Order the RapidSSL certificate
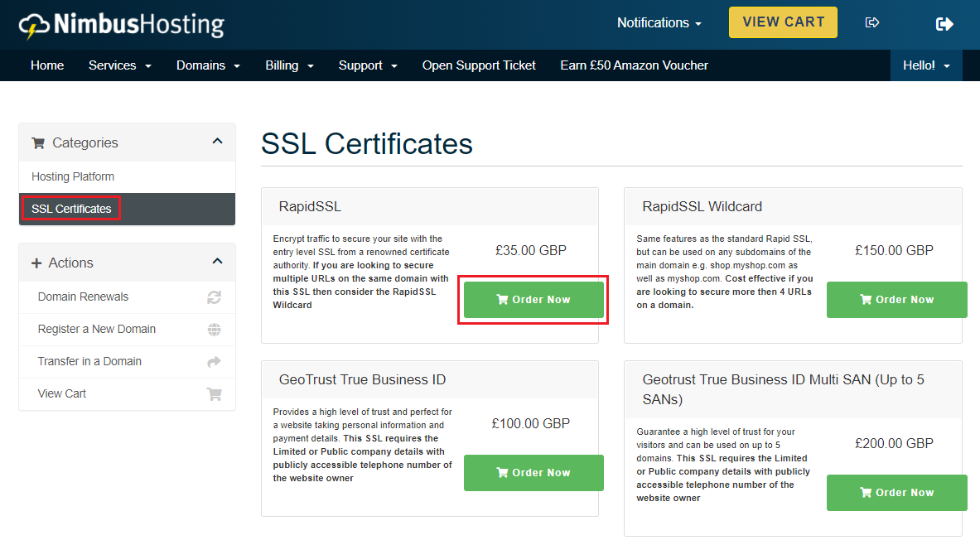The height and width of the screenshot is (545, 980). [533, 300]
